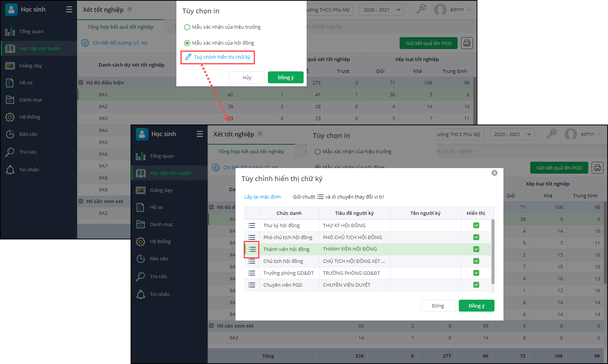
Task: Open the 2020 - 2021 dropdown in back window
Action: point(382,10)
